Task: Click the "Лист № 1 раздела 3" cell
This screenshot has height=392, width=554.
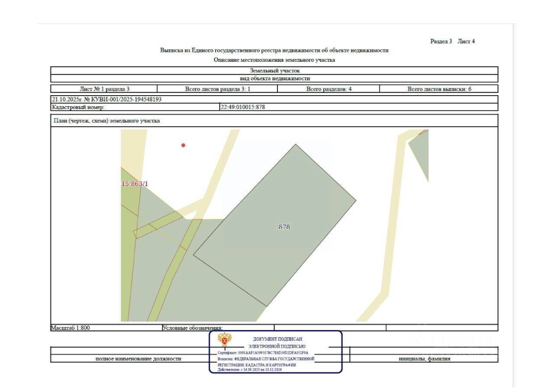Action: (104, 89)
